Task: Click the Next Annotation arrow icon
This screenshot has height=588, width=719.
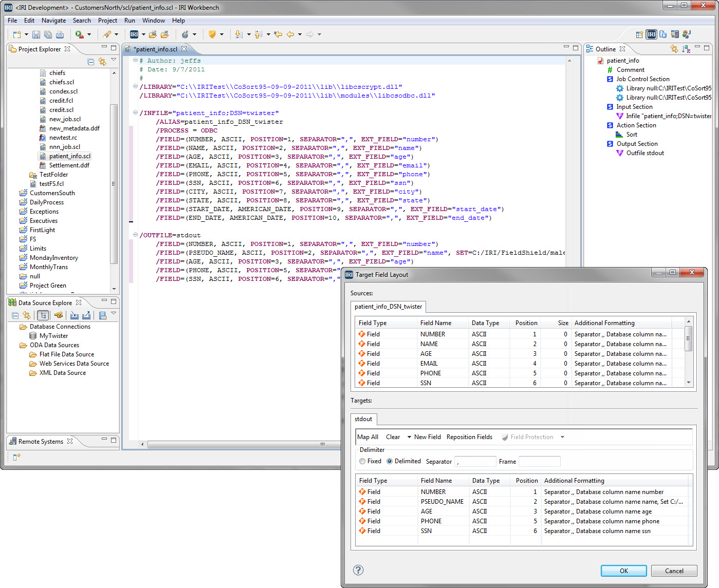Action: [x=238, y=34]
